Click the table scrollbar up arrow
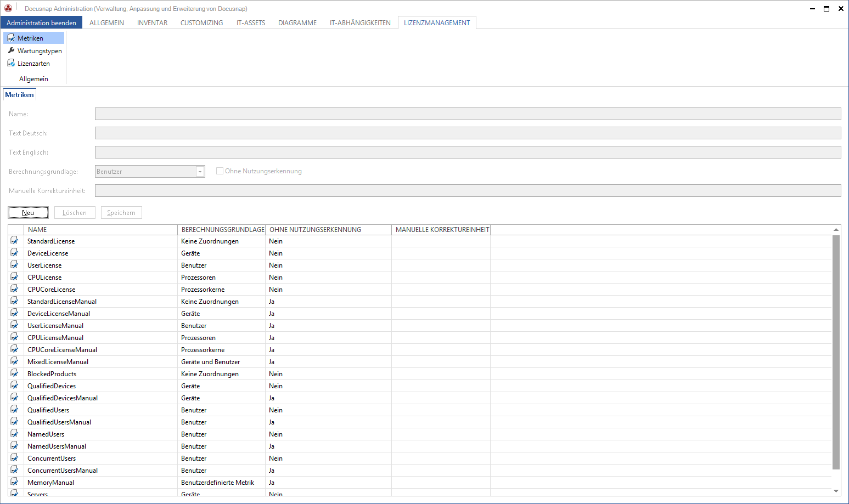849x504 pixels. (836, 229)
